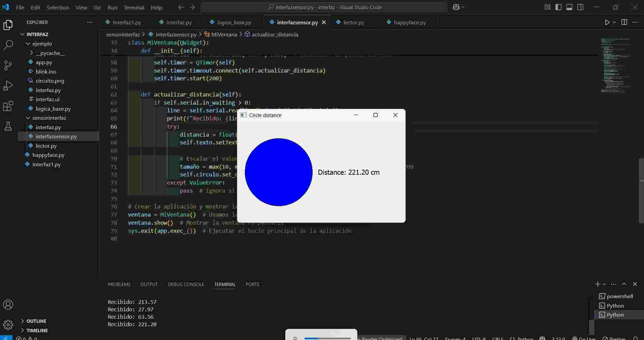This screenshot has width=644, height=340.
Task: Open the Customize Layout icon
Action: point(547,7)
